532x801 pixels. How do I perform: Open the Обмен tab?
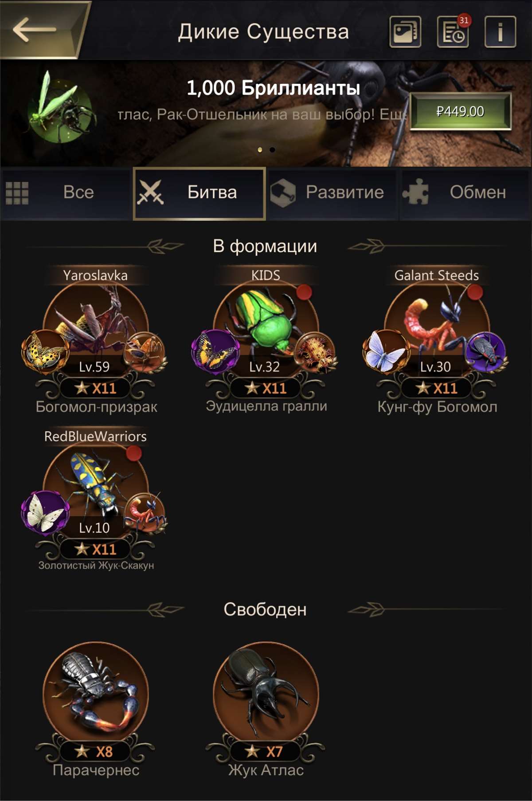[x=465, y=193]
